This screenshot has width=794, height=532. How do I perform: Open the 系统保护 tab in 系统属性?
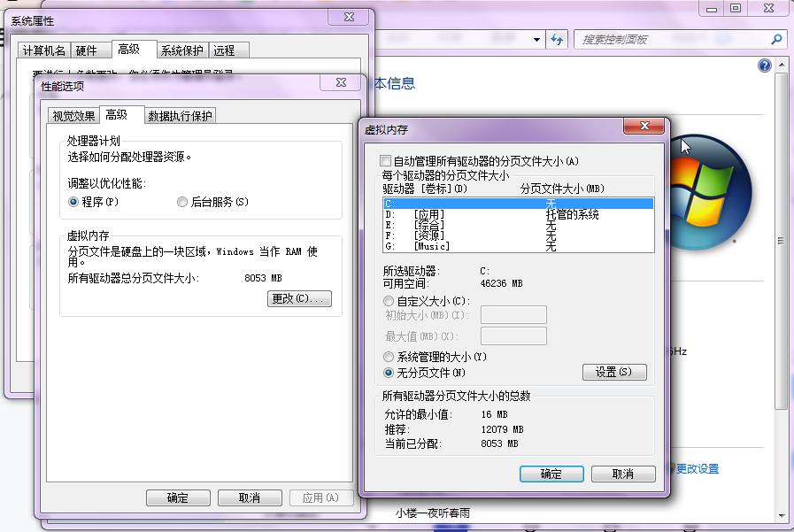(181, 50)
